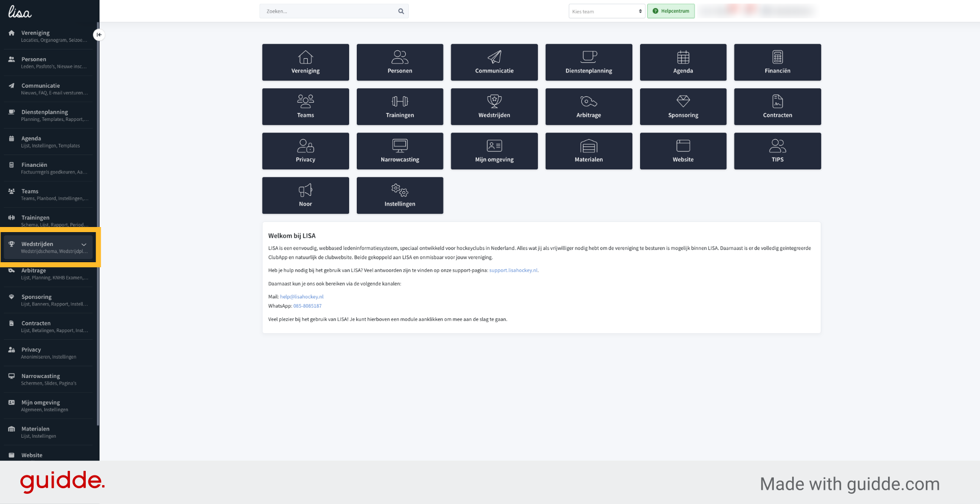Open the Kies team dropdown
This screenshot has width=980, height=504.
pos(607,11)
